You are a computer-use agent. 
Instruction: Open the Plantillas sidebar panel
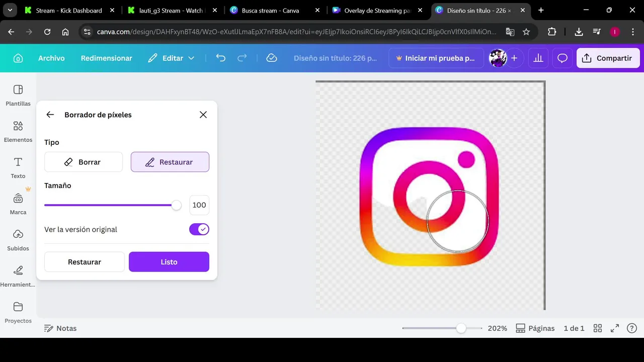coord(18,96)
